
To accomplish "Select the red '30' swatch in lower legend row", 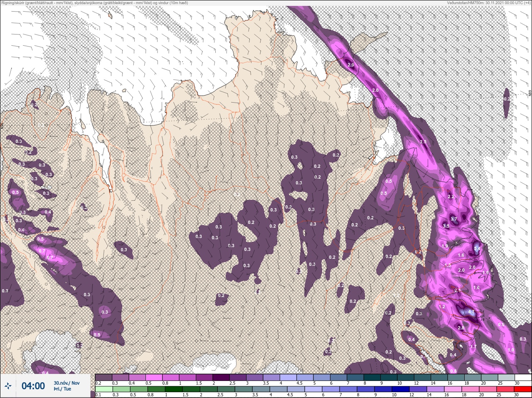I will [523, 389].
